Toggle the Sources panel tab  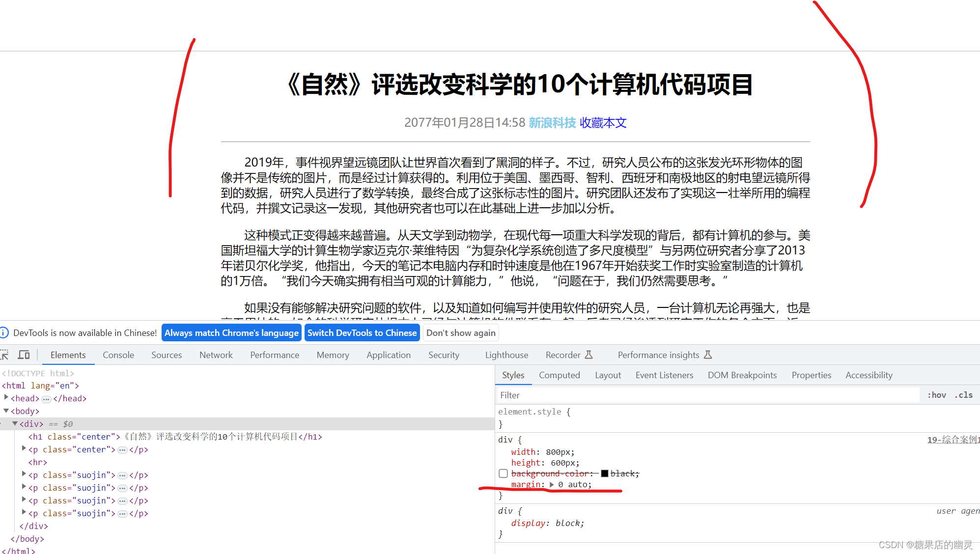[165, 354]
